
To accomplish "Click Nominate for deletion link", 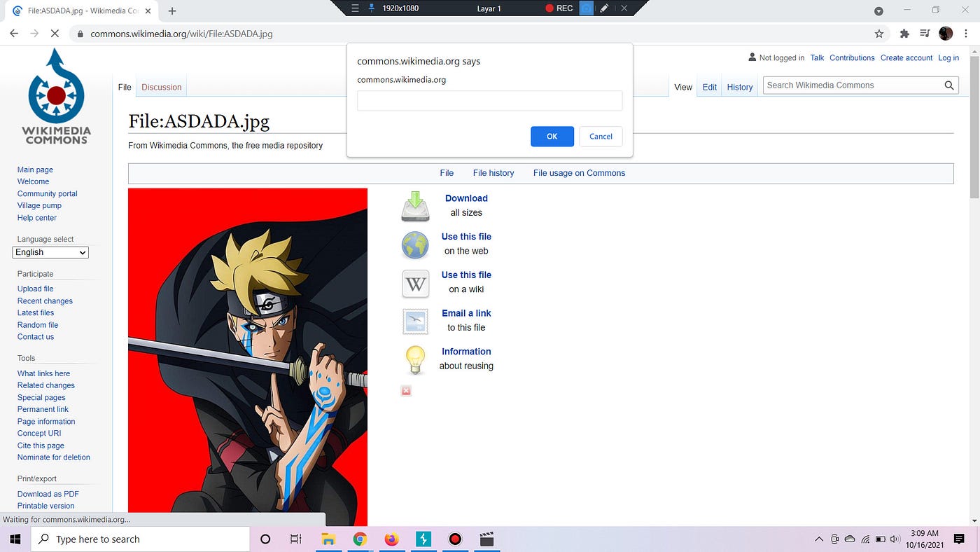I will click(54, 457).
